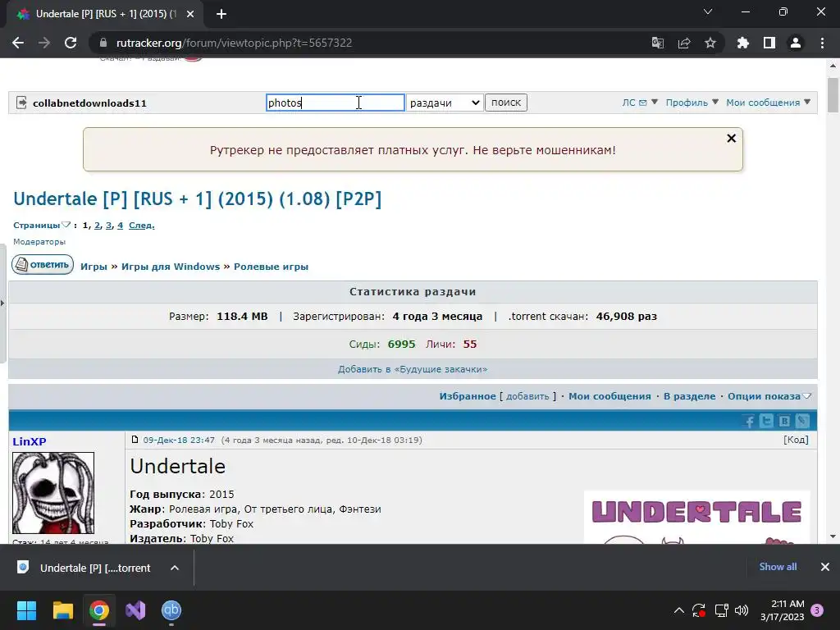Share via VK icon

(784, 421)
